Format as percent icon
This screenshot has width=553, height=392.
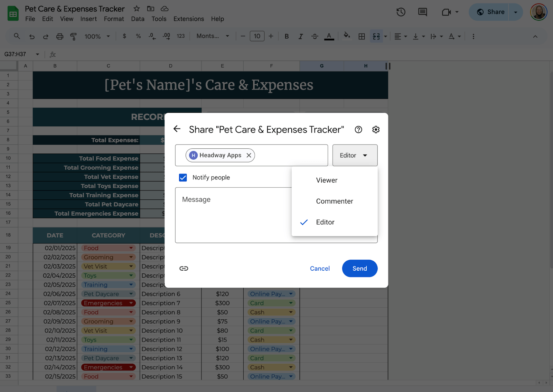pos(138,36)
